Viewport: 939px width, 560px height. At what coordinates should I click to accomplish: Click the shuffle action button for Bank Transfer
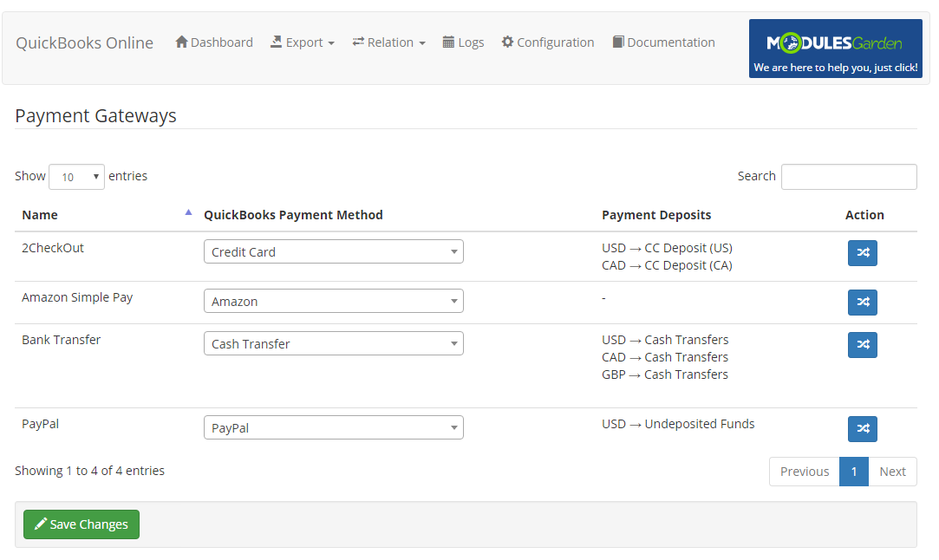[x=863, y=344]
